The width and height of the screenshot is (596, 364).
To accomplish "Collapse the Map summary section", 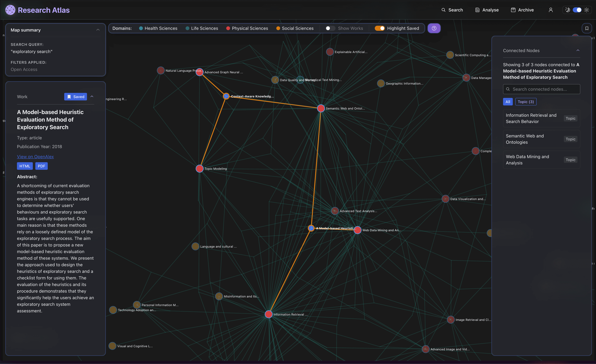I will pyautogui.click(x=98, y=30).
